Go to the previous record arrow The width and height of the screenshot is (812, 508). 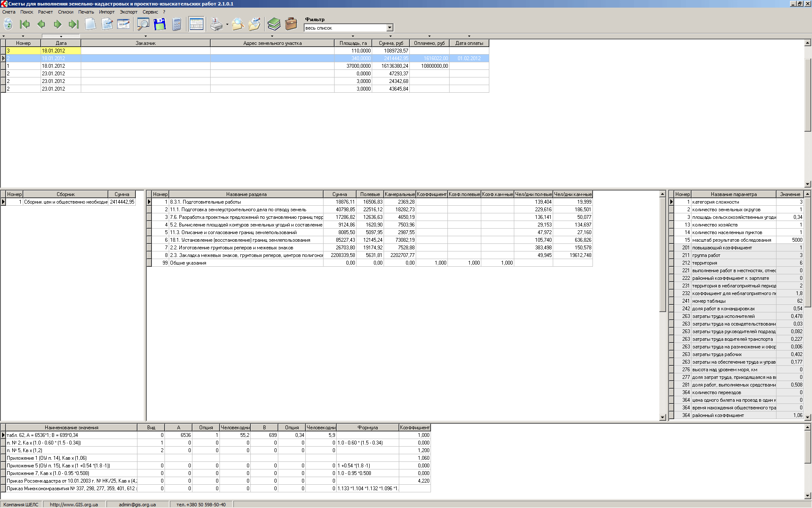tap(41, 24)
